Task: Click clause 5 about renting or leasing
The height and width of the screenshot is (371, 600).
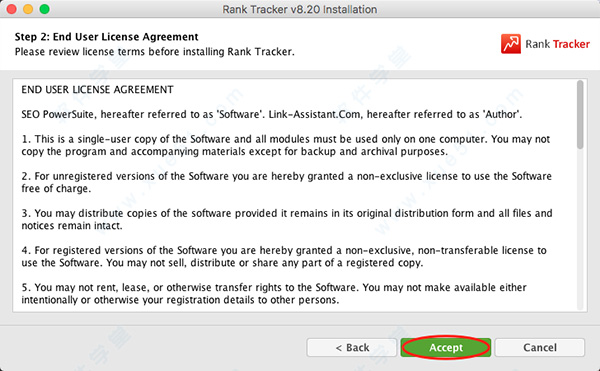Action: coord(274,293)
